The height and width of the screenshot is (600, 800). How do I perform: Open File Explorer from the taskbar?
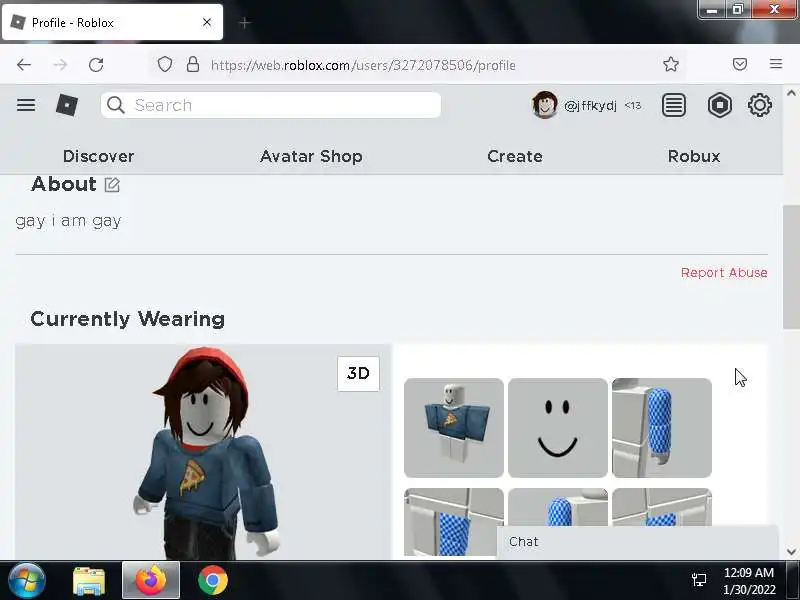[89, 581]
